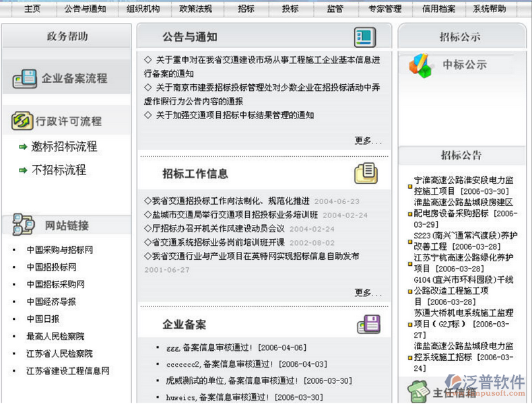Click the 网站链接 network icon
532x404 pixels.
23,225
